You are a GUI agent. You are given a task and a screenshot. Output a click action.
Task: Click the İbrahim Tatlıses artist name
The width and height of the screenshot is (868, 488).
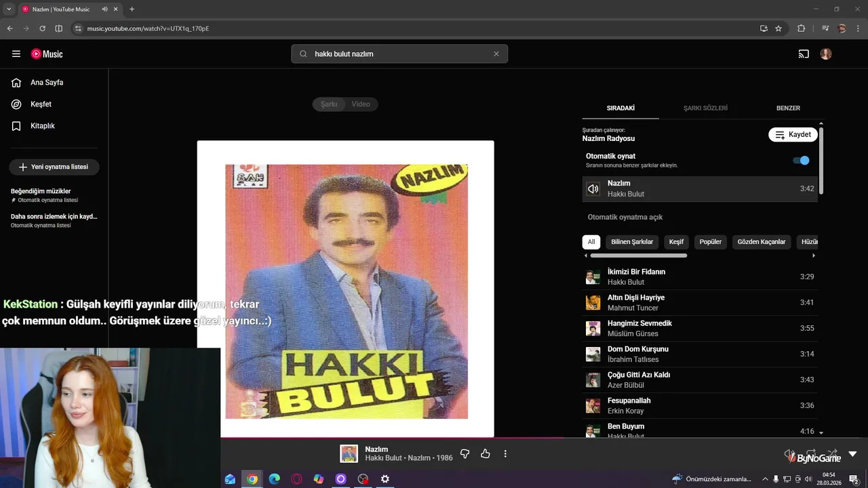pyautogui.click(x=633, y=360)
